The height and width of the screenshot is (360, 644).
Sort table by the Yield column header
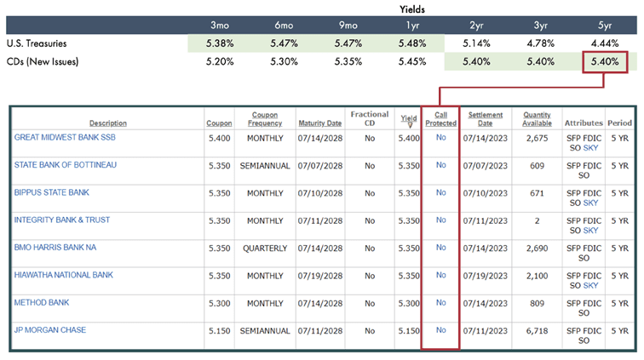pyautogui.click(x=408, y=118)
